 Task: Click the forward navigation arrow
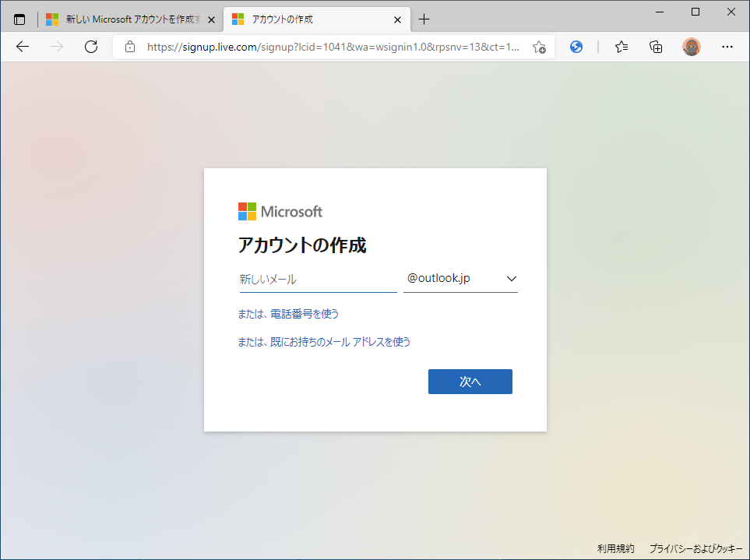56,47
